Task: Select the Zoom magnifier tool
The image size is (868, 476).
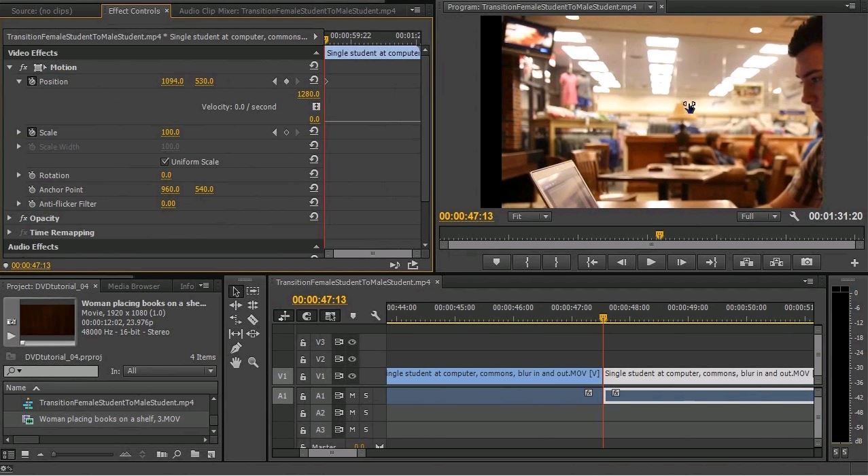Action: pos(253,362)
